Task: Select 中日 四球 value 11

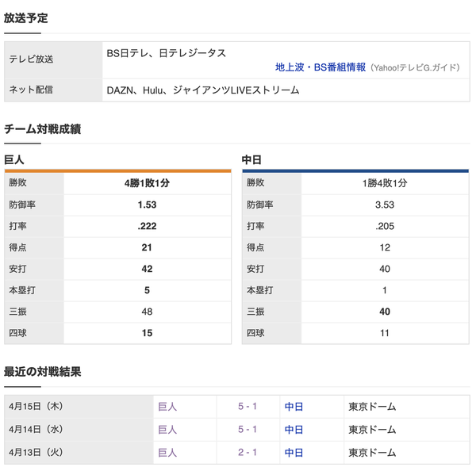Action: coord(385,333)
